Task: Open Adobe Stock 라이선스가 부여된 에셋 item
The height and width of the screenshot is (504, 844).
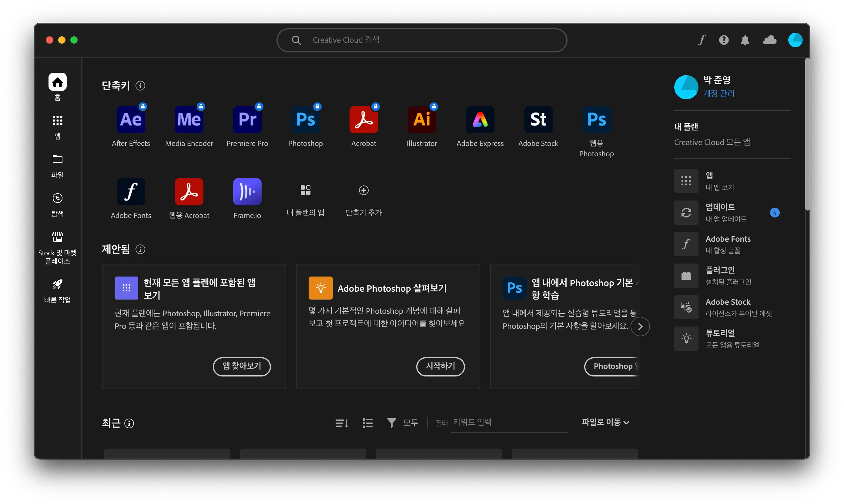Action: (732, 307)
